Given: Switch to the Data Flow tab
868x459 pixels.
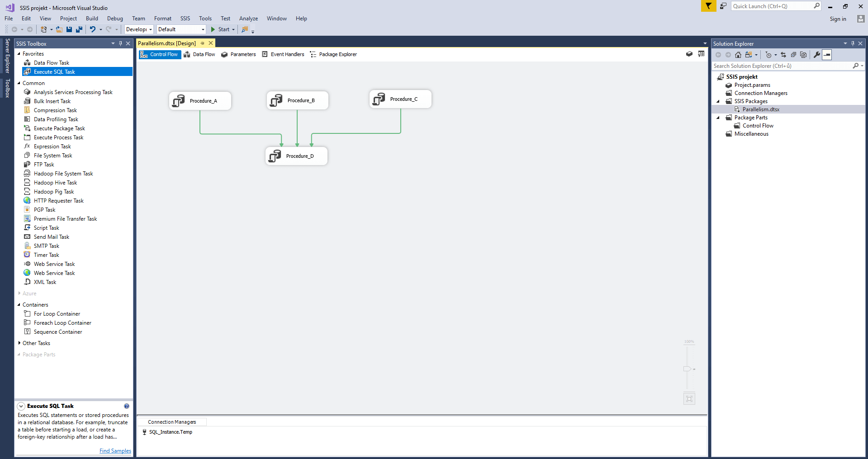Looking at the screenshot, I should pyautogui.click(x=199, y=54).
